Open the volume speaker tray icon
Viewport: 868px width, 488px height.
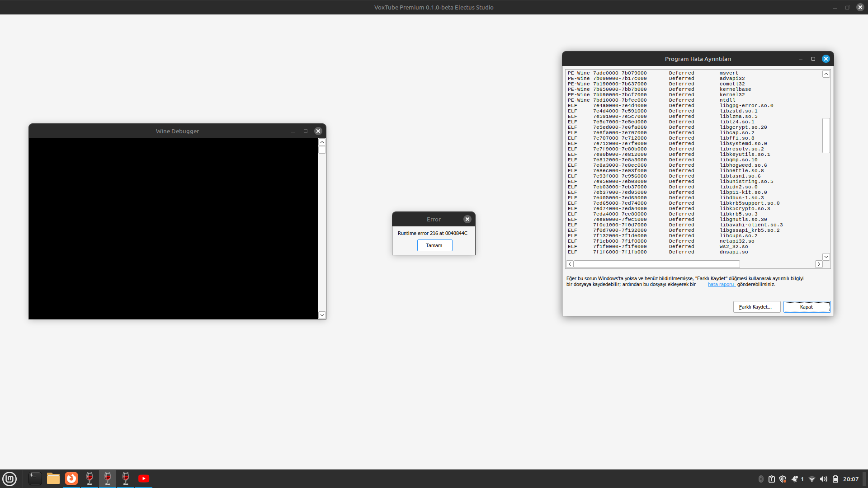coord(824,479)
